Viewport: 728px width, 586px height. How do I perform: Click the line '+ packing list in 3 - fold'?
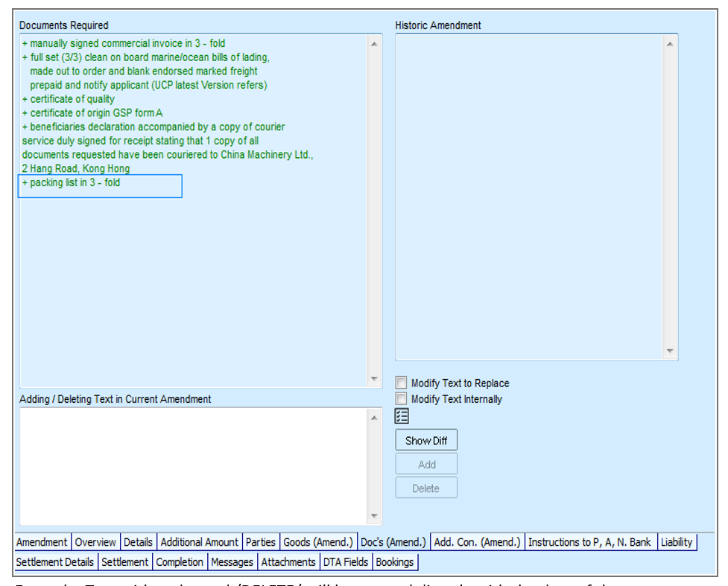tap(71, 182)
